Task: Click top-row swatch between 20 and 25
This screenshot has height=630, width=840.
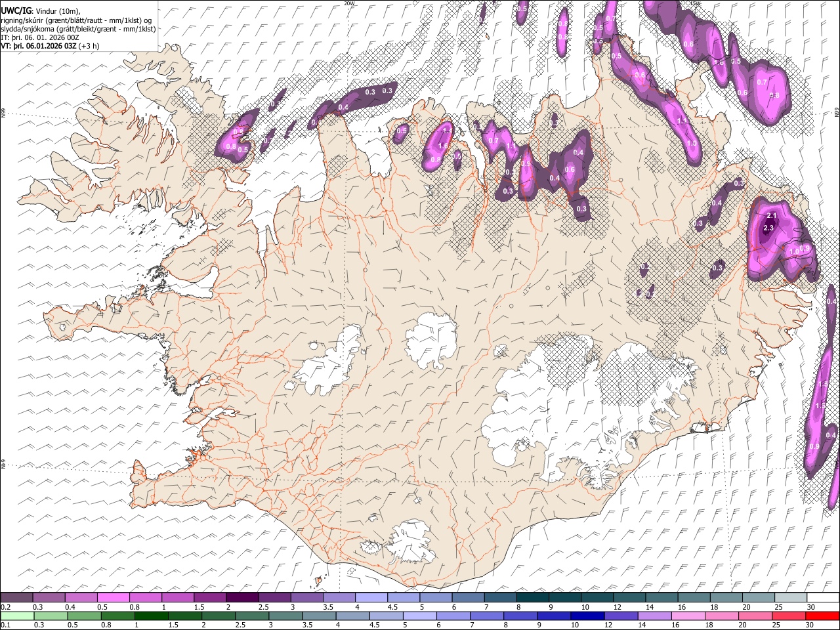Action: click(x=759, y=598)
